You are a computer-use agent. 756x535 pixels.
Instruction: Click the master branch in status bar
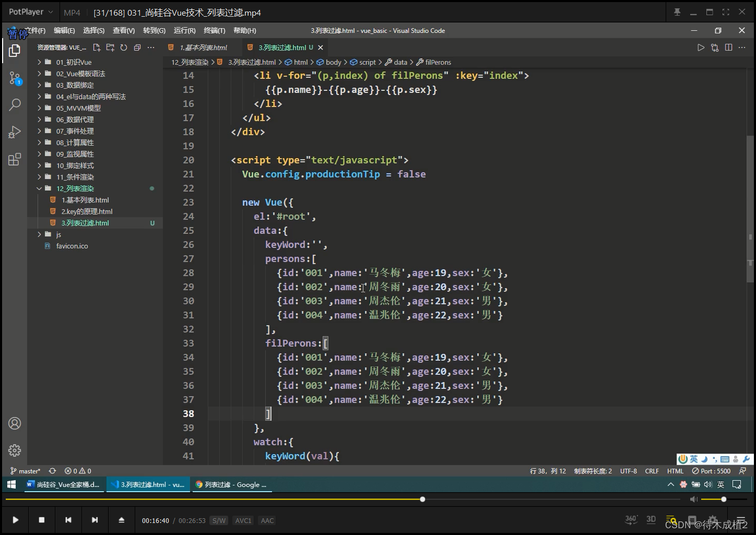click(26, 471)
